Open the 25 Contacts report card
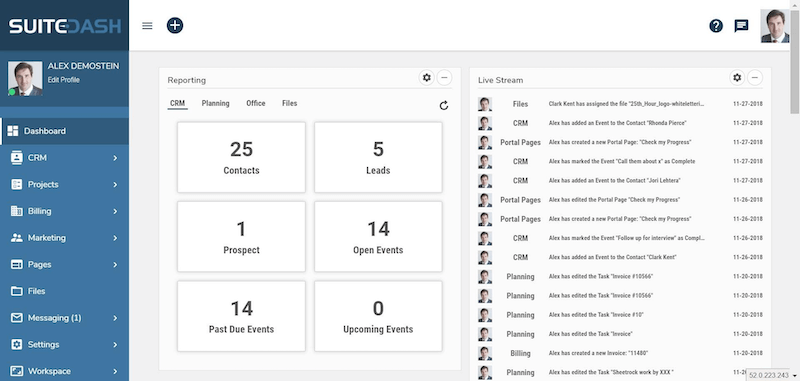 pyautogui.click(x=241, y=157)
